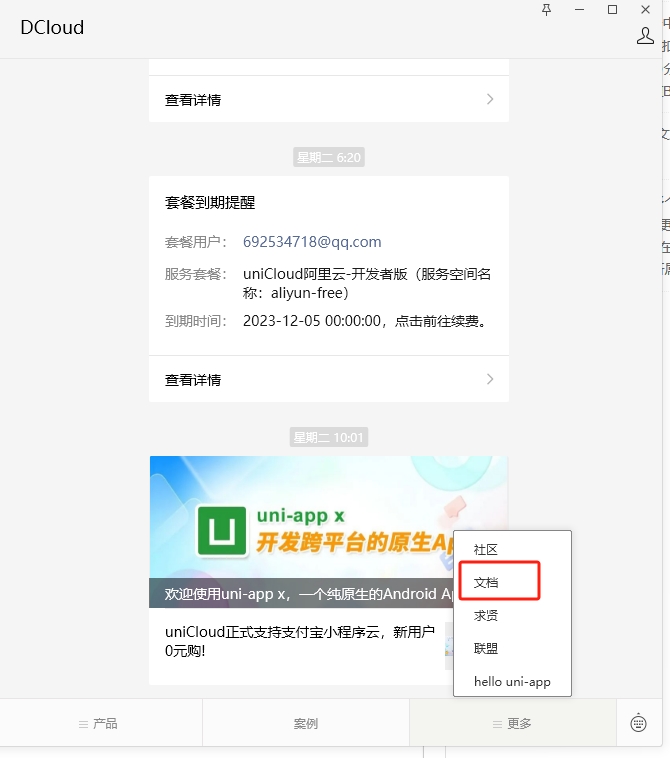Open 查看详情 under 套餐到期提醒 card
670x758 pixels.
pos(329,379)
